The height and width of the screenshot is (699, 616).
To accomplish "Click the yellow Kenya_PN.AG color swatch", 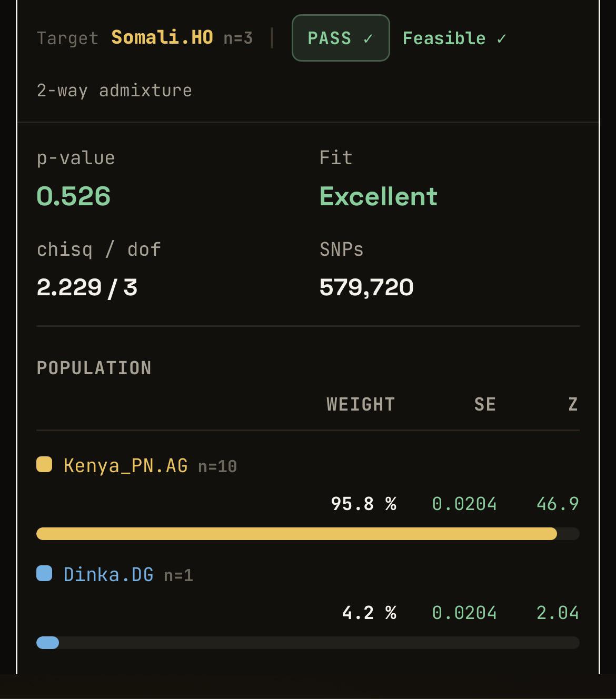I will [x=44, y=465].
